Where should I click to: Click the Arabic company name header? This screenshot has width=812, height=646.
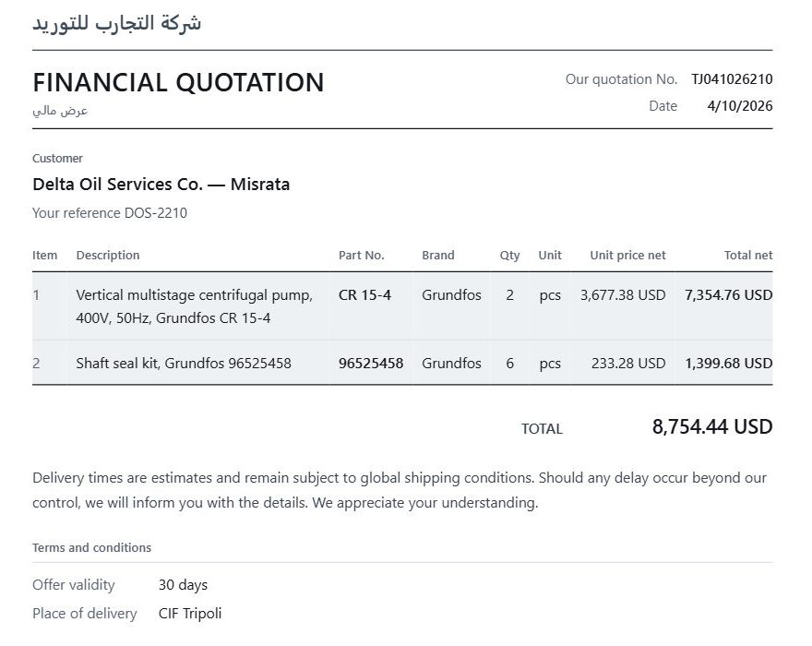point(116,23)
